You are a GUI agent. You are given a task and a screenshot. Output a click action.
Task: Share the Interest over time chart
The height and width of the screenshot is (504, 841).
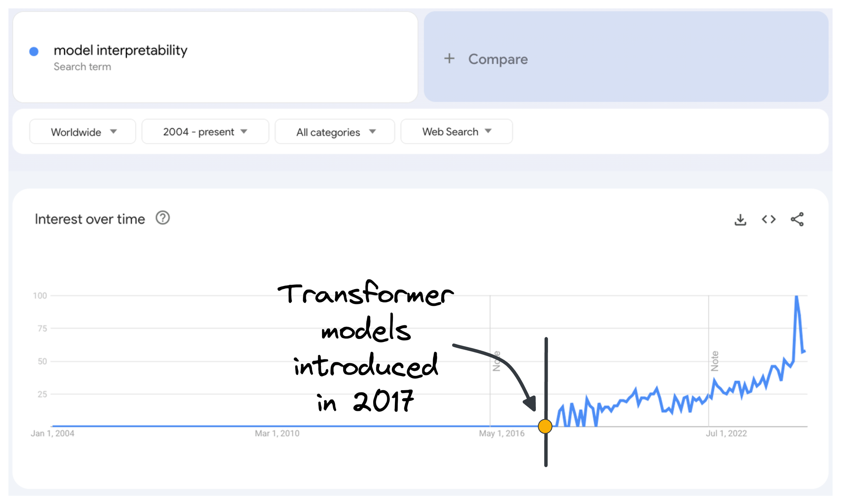798,219
